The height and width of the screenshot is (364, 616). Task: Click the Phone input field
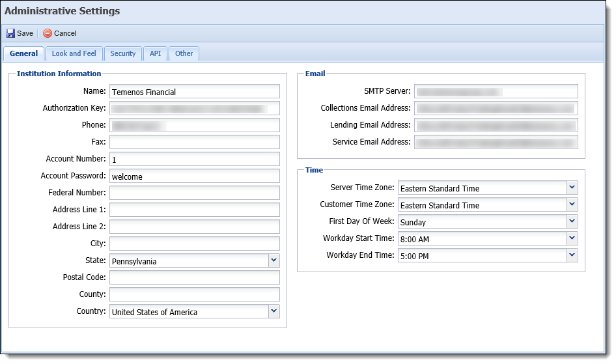(x=195, y=125)
